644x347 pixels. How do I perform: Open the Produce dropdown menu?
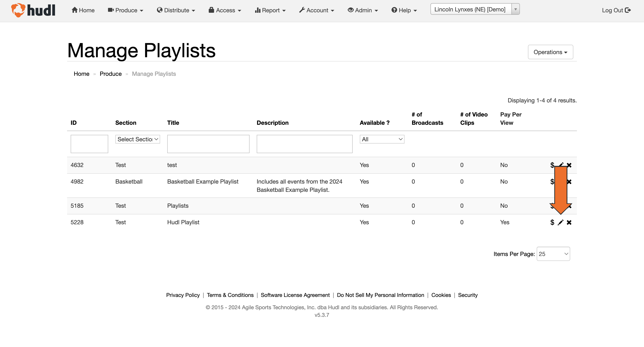tap(125, 10)
